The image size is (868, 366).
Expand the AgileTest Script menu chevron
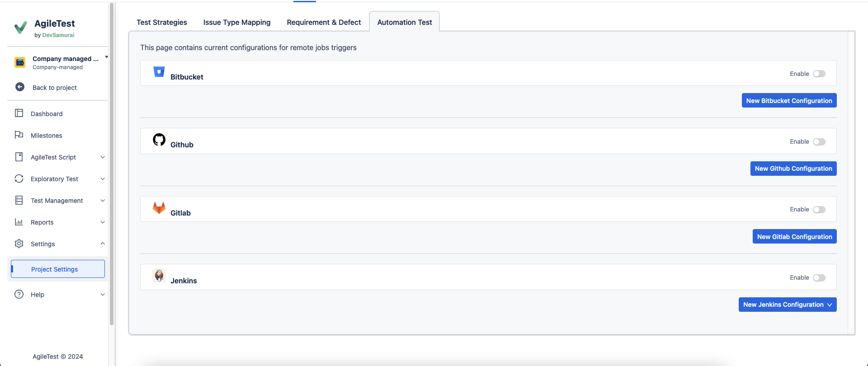tap(103, 157)
